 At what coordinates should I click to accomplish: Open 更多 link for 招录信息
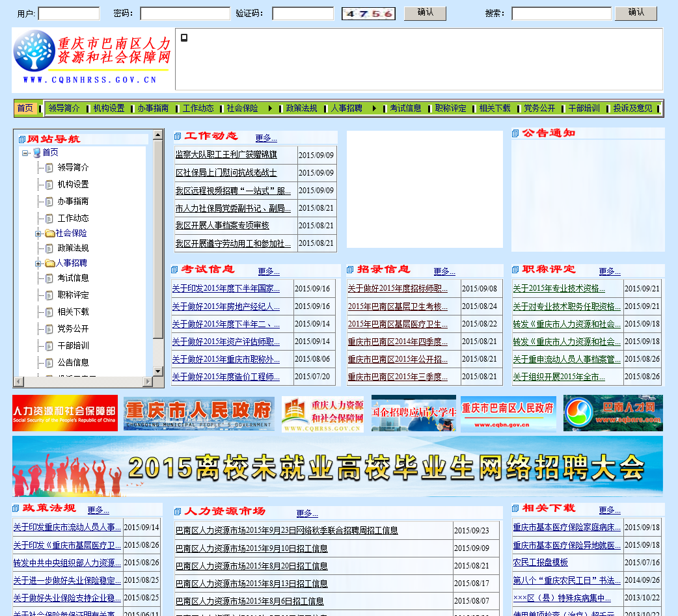coord(444,271)
